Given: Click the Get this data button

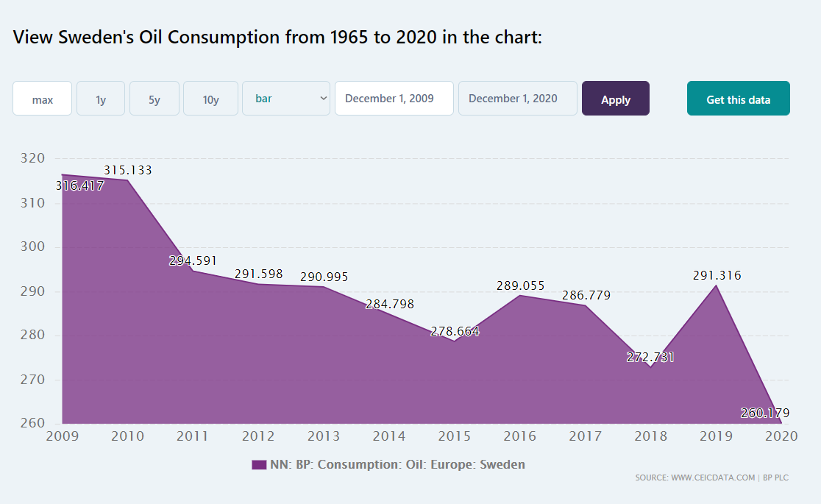Looking at the screenshot, I should pyautogui.click(x=738, y=99).
